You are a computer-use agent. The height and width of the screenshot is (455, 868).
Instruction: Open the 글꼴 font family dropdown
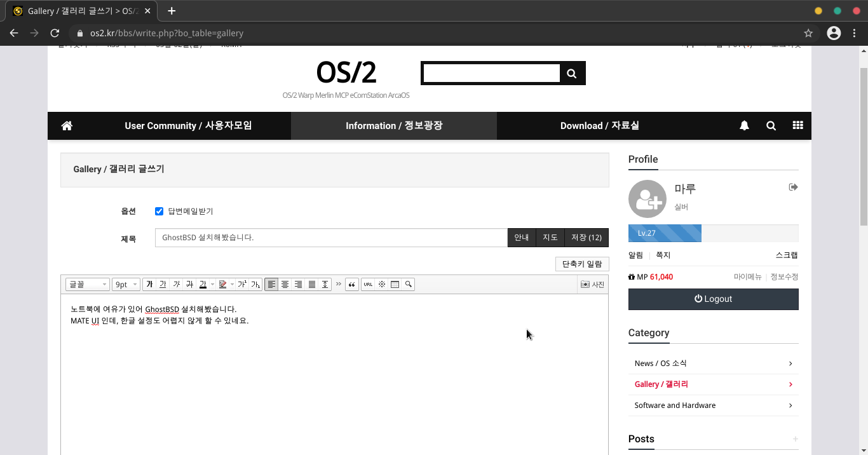(88, 284)
